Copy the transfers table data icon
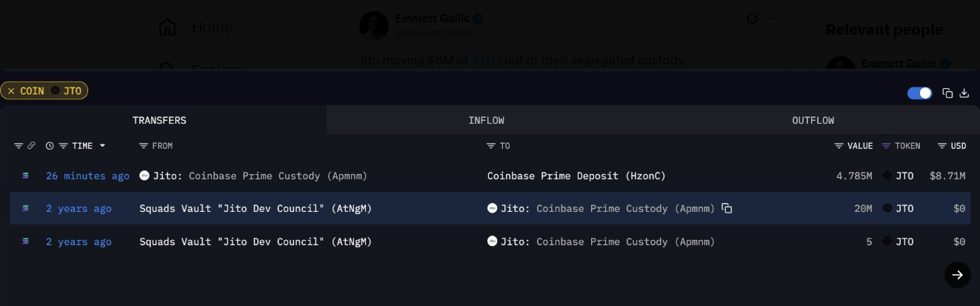Image resolution: width=980 pixels, height=306 pixels. click(x=947, y=93)
